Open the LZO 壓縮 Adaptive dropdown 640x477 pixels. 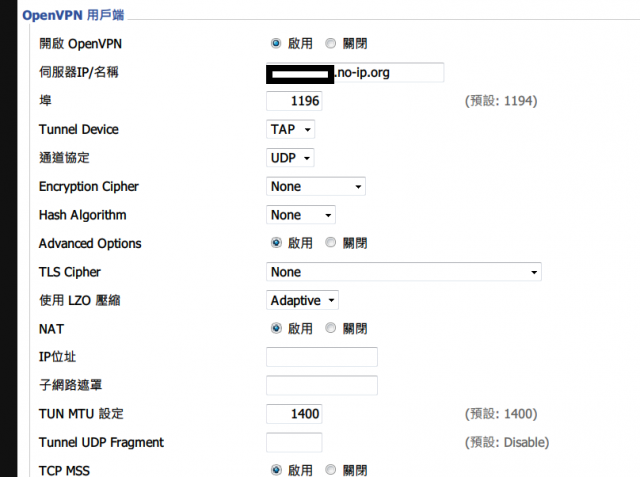pyautogui.click(x=302, y=301)
